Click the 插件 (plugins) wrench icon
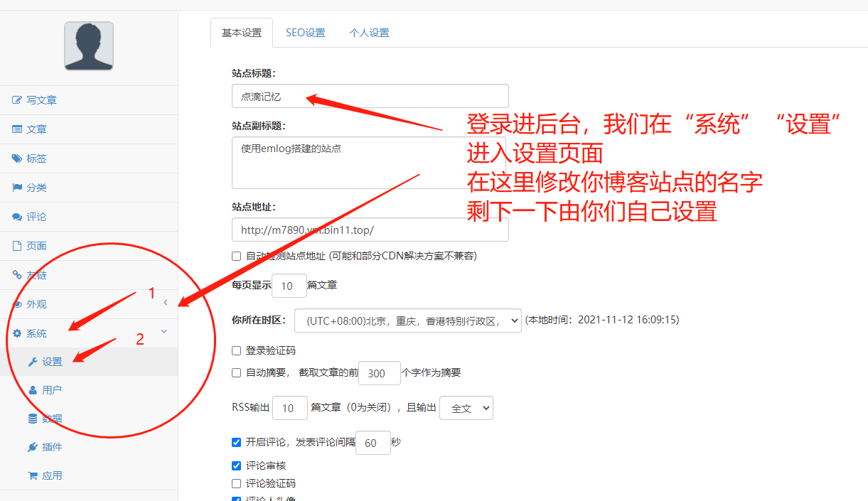The width and height of the screenshot is (868, 501). (33, 446)
